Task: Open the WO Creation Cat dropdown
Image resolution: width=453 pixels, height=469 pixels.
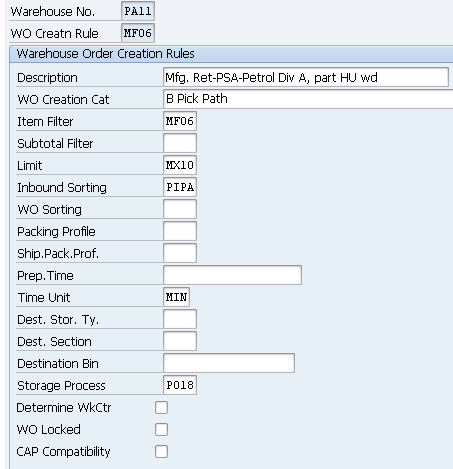Action: (308, 99)
